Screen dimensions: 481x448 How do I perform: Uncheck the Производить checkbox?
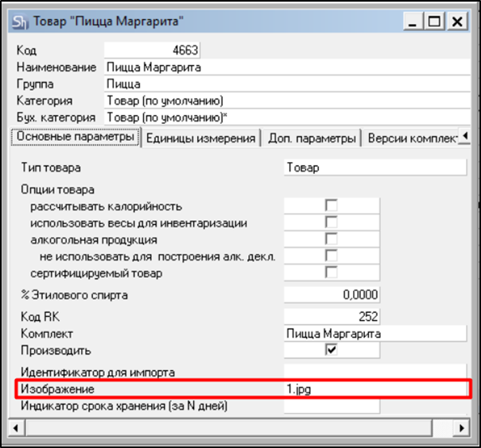coord(331,350)
